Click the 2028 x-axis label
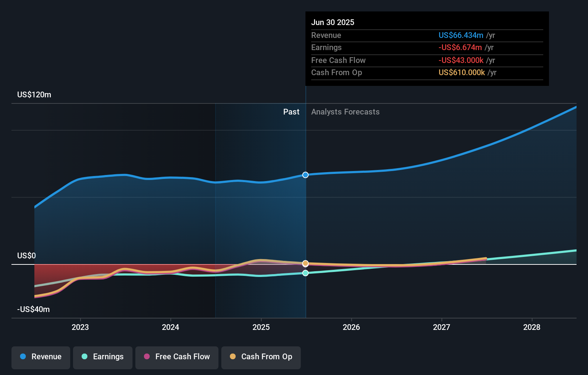 [532, 327]
